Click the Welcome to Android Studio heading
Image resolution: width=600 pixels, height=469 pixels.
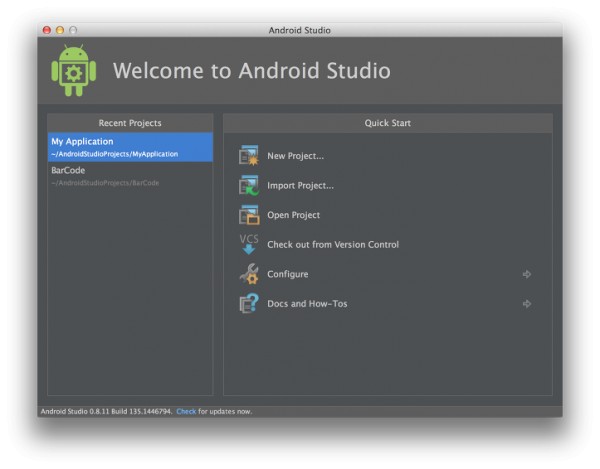[x=252, y=71]
